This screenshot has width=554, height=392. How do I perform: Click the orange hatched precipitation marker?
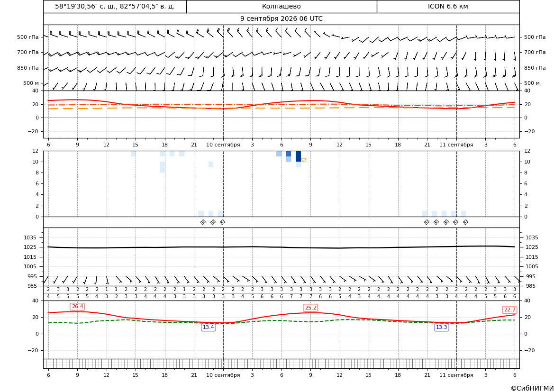(x=303, y=160)
